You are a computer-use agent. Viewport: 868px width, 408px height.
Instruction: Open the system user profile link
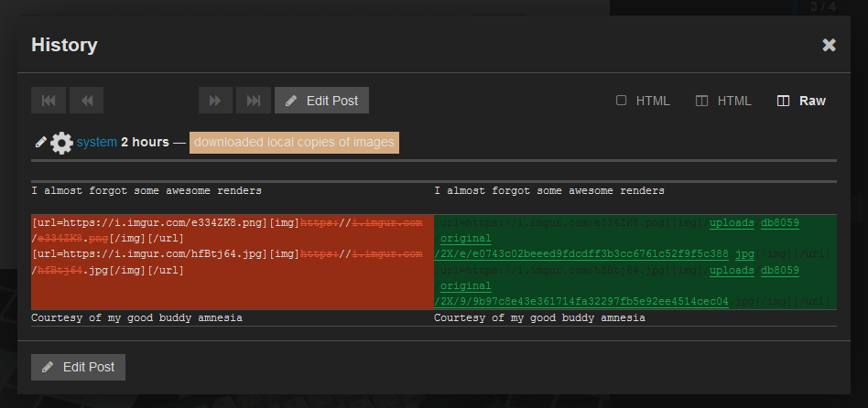(96, 142)
